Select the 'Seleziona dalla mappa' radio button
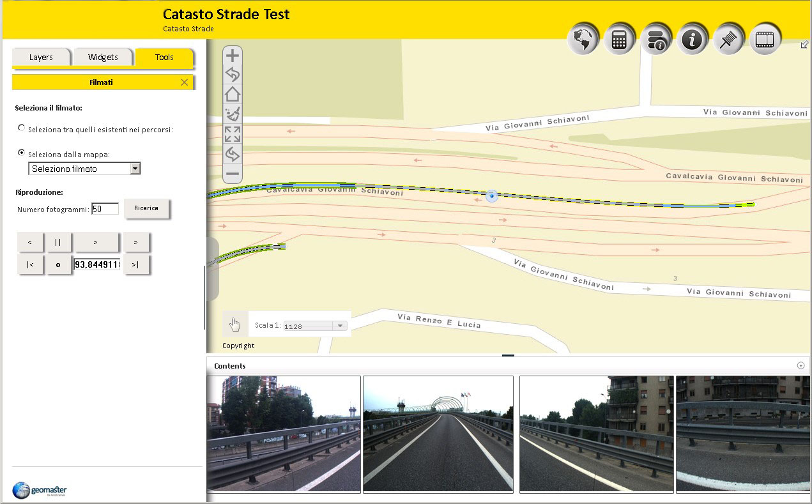812x504 pixels. (22, 153)
